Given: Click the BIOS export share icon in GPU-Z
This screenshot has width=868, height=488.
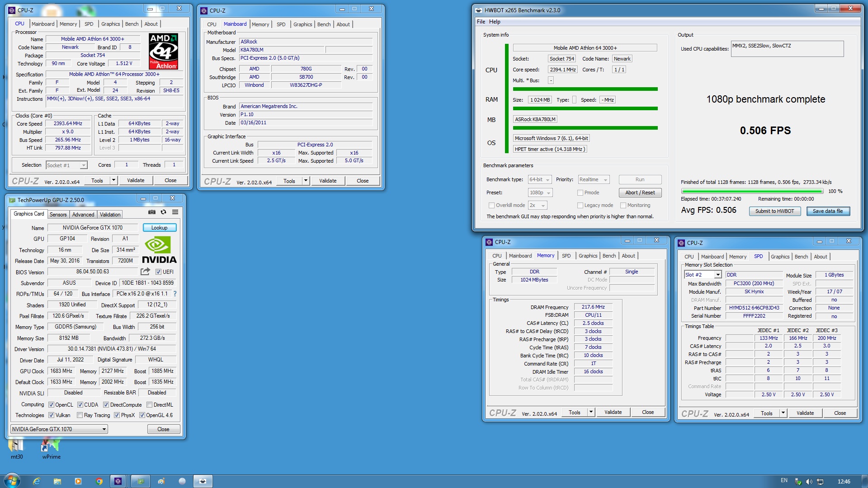Looking at the screenshot, I should (x=145, y=272).
